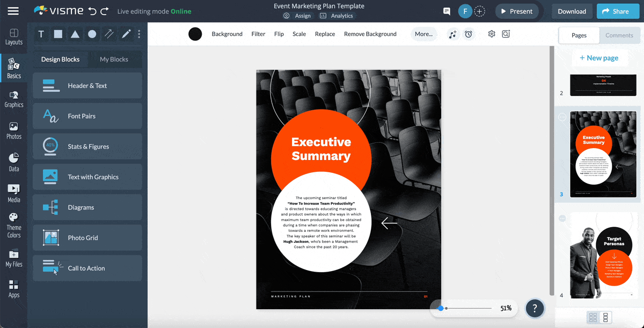Select the Circle shape tool
644x328 pixels.
[x=92, y=34]
